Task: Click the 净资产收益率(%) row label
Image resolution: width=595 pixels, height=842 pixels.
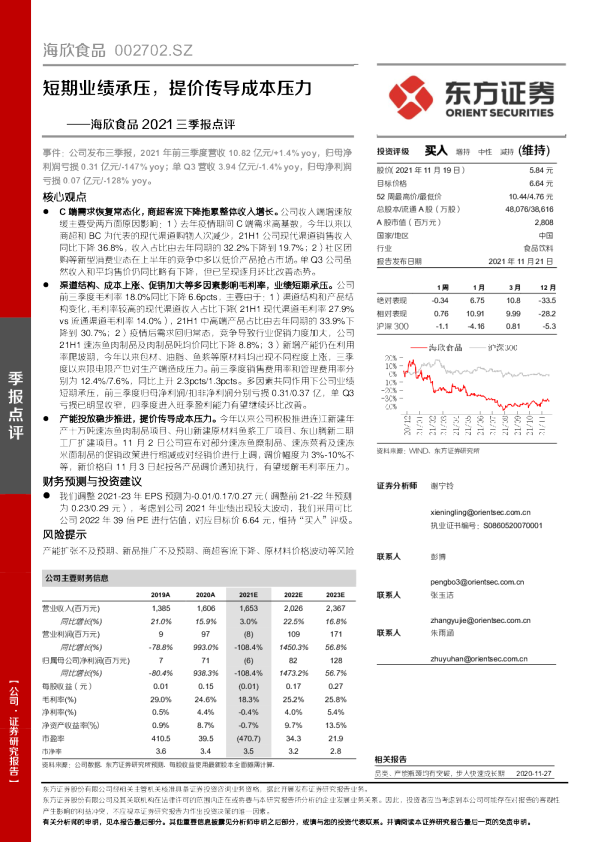Action: 71,725
